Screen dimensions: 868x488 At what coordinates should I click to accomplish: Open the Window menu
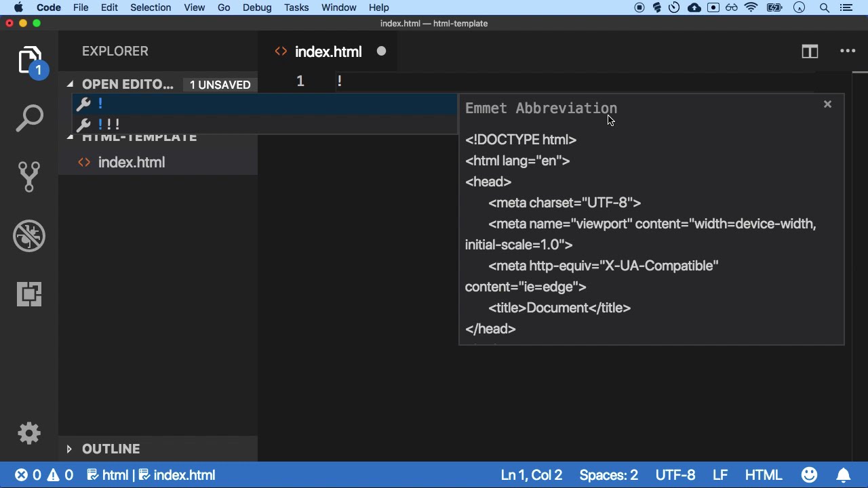[x=338, y=7]
